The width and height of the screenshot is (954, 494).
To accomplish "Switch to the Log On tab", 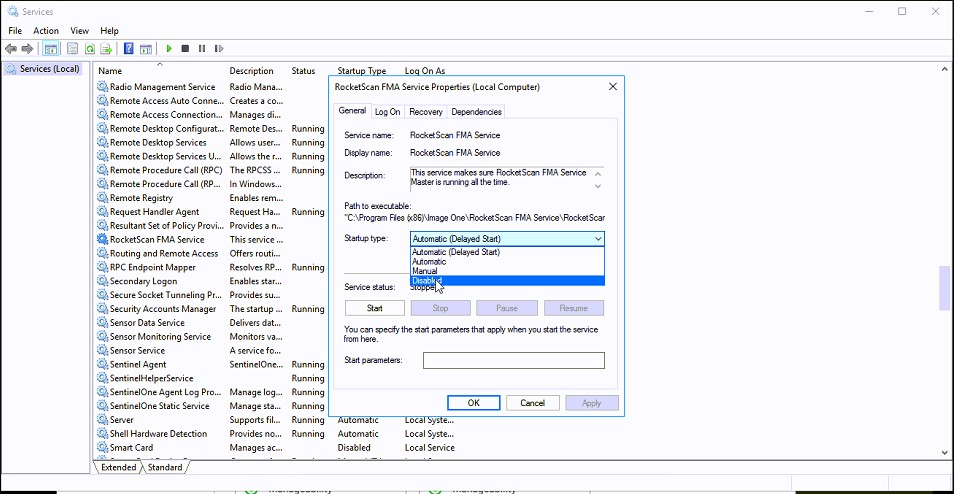I will pos(388,112).
